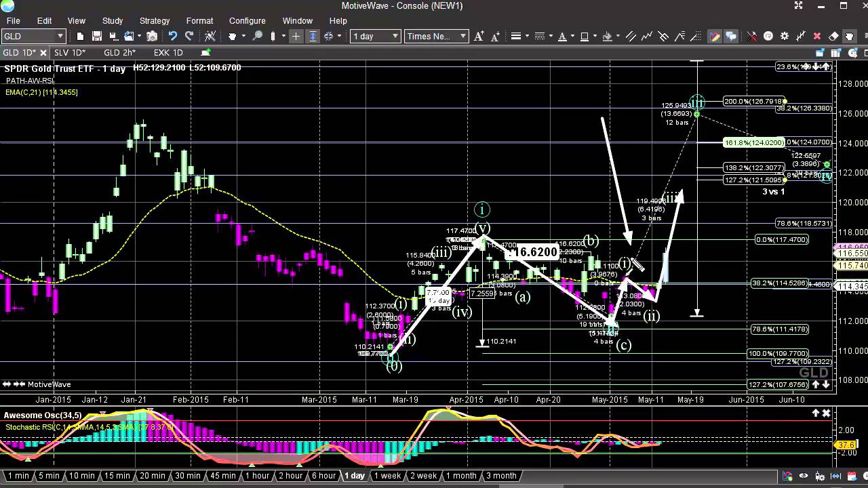Click the Save floppy disk icon
The width and height of the screenshot is (868, 488).
click(97, 36)
